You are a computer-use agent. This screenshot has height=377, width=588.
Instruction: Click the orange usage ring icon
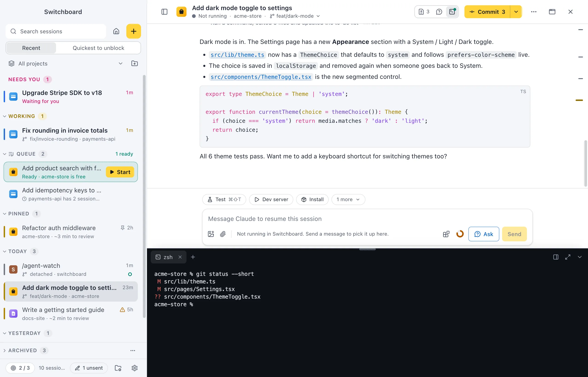click(460, 234)
